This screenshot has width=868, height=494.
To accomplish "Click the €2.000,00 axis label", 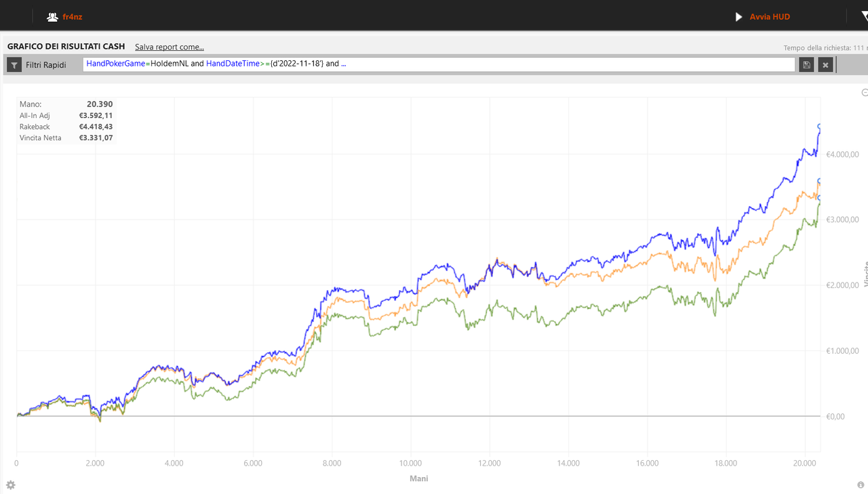I will [842, 285].
